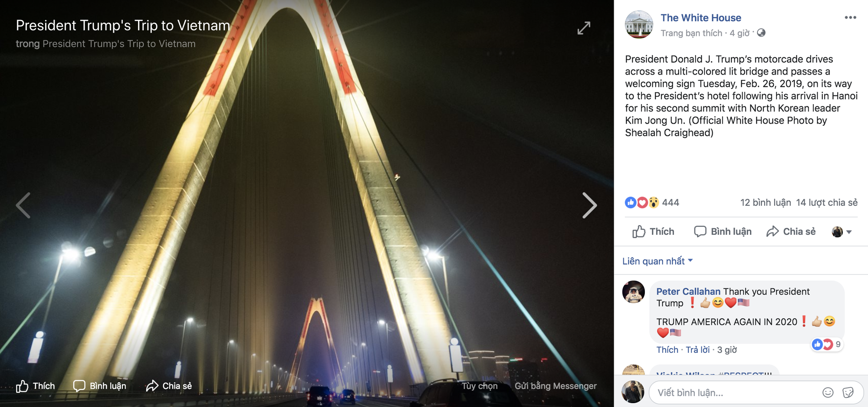Enter fullscreen with the expand arrows icon
The image size is (868, 407).
click(x=584, y=28)
